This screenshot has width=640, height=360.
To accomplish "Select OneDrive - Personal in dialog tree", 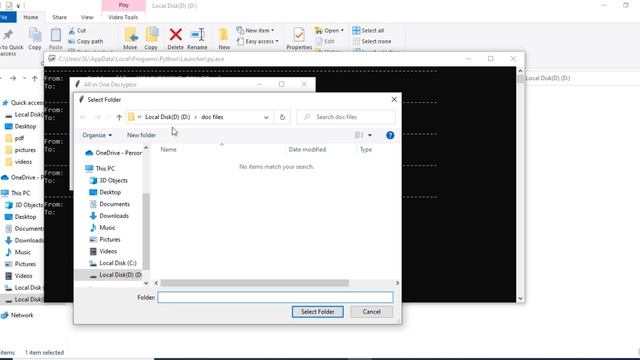I will (113, 153).
